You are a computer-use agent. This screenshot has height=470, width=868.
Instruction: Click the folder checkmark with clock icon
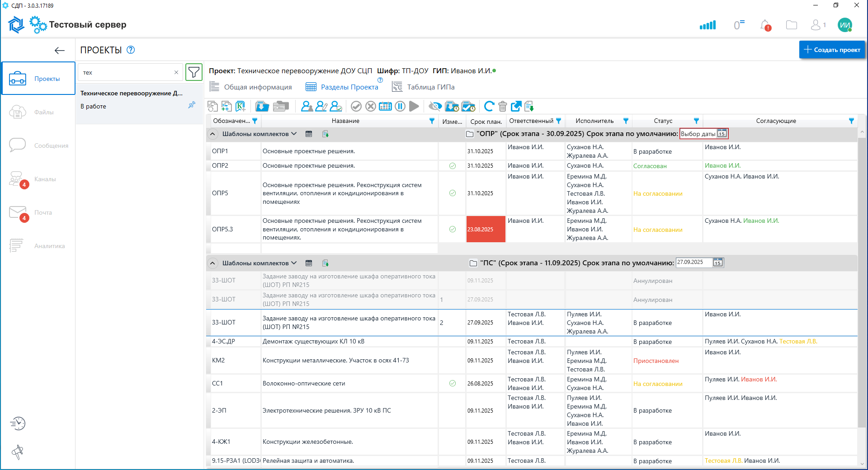click(x=468, y=106)
